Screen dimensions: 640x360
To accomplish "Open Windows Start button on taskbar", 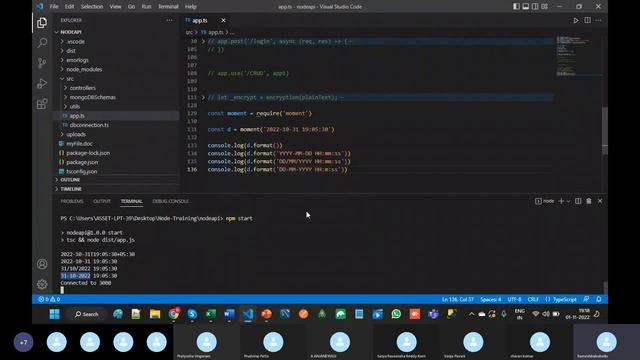I will point(54,314).
